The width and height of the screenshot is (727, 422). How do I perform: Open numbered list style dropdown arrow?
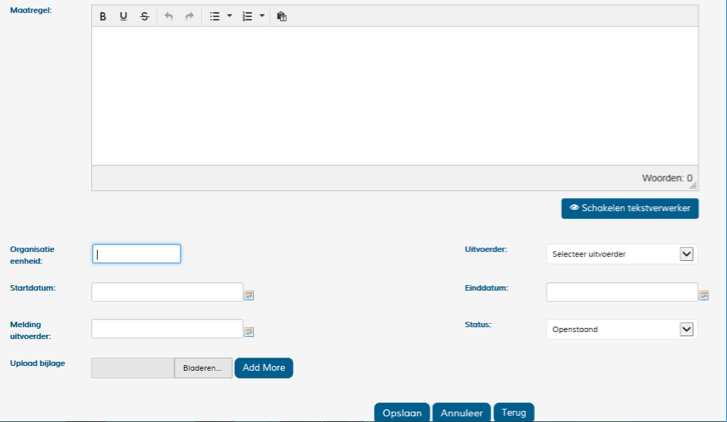(x=262, y=16)
